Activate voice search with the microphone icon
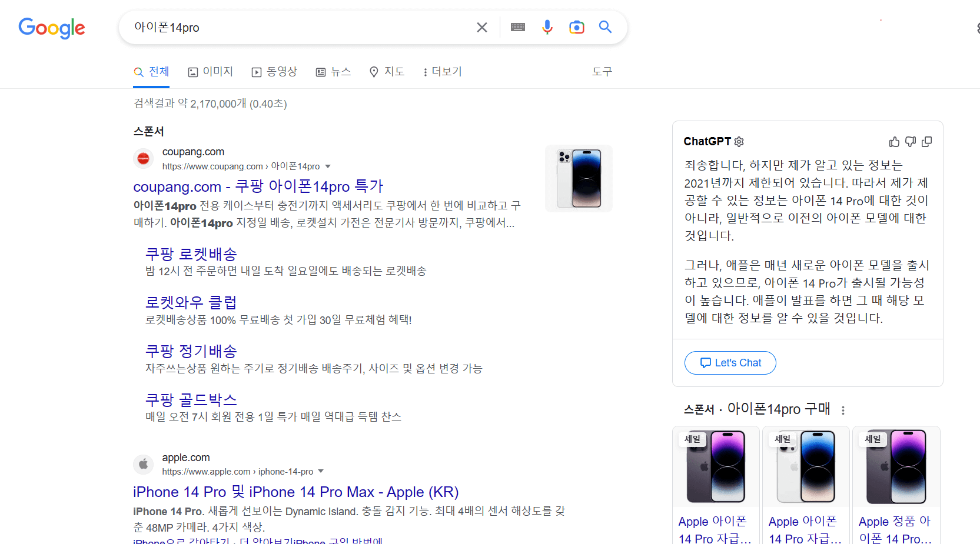This screenshot has width=980, height=544. pos(547,26)
